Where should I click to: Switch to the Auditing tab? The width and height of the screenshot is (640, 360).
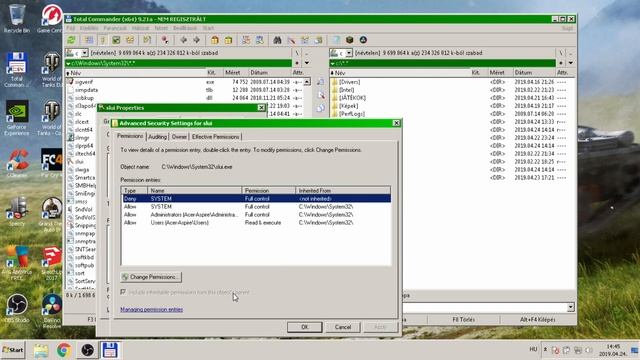(x=157, y=137)
